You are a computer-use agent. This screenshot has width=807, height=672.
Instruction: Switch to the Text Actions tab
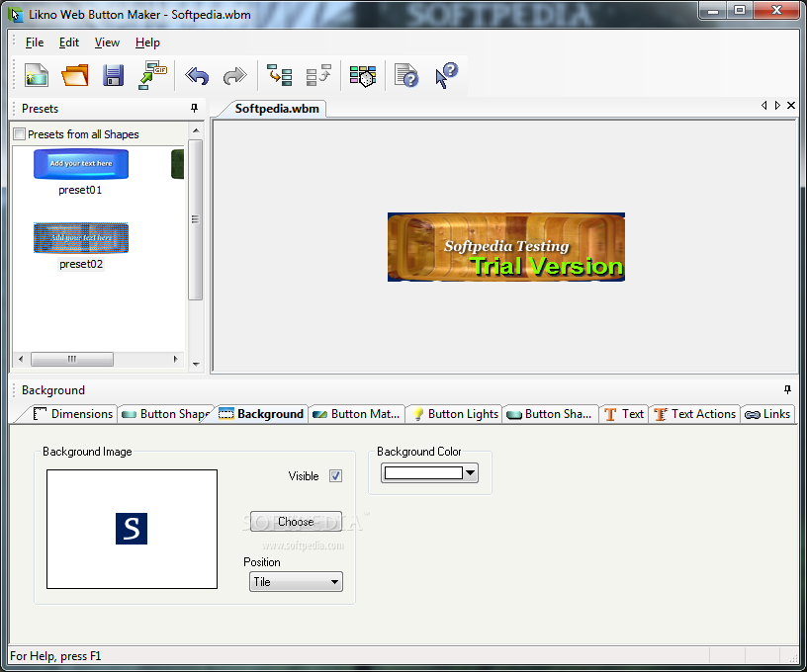pyautogui.click(x=695, y=414)
